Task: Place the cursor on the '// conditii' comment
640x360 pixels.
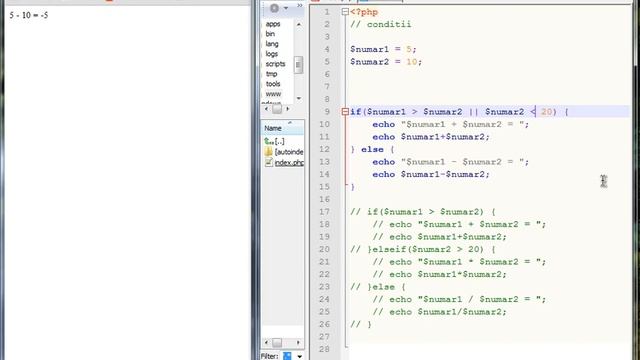Action: [380, 24]
